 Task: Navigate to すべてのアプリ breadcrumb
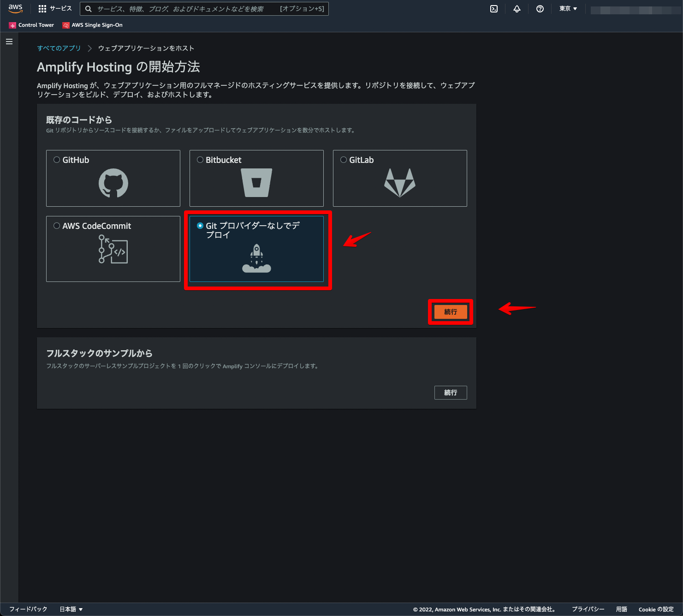[x=59, y=48]
